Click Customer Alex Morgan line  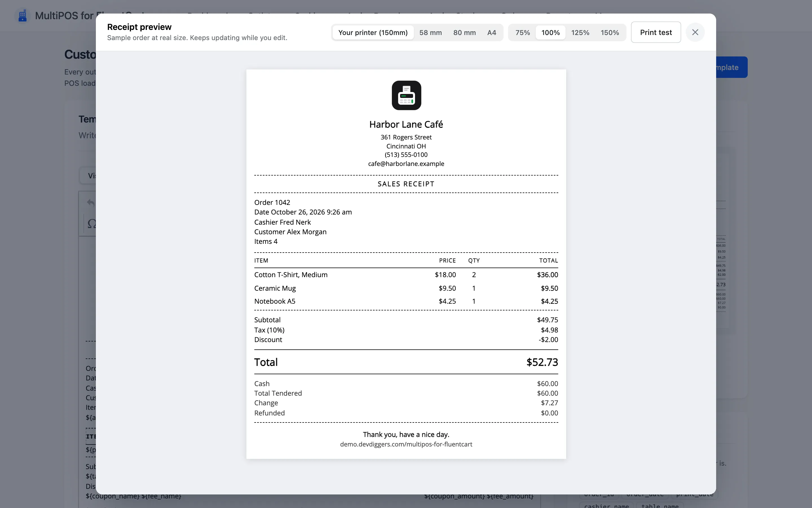coord(290,232)
